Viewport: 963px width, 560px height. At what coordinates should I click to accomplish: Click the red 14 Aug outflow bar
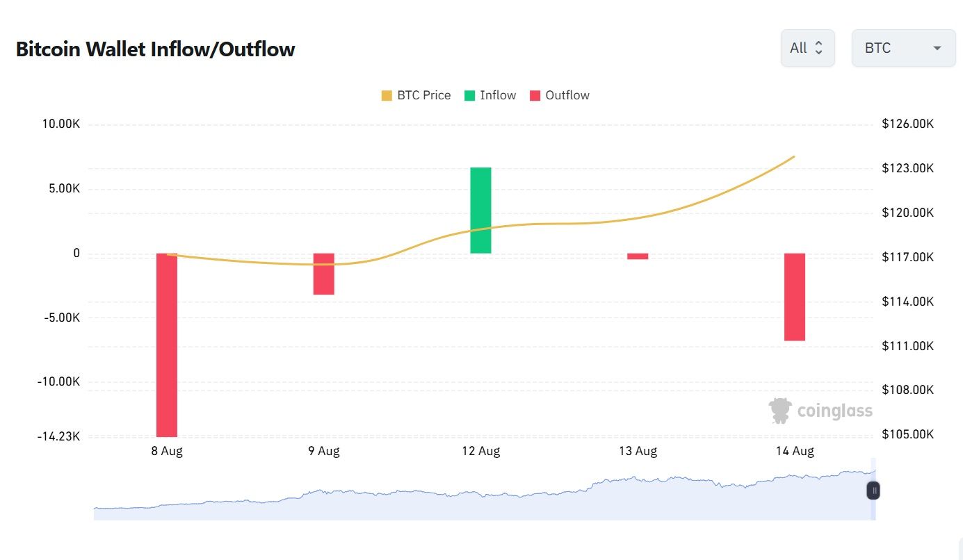[794, 295]
